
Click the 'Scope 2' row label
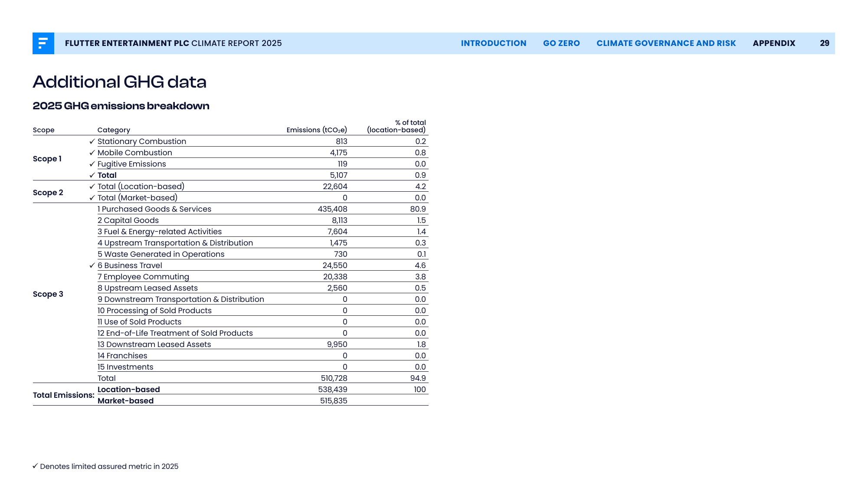point(48,193)
